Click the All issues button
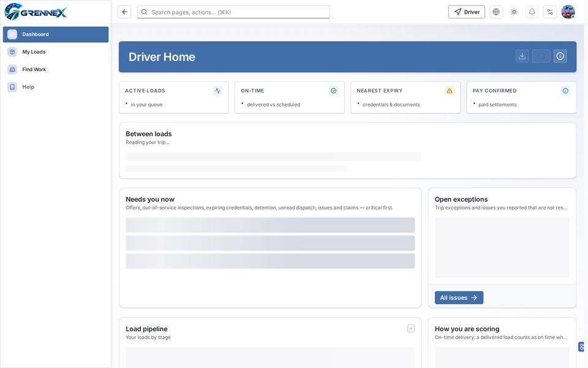Screen dimensions: 588x368 [459, 298]
